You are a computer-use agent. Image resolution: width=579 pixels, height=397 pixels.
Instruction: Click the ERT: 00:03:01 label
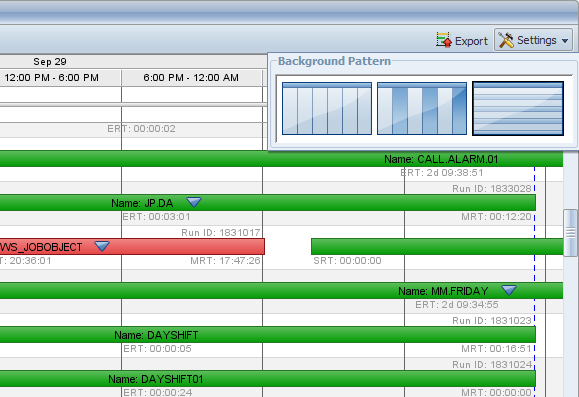coord(156,217)
